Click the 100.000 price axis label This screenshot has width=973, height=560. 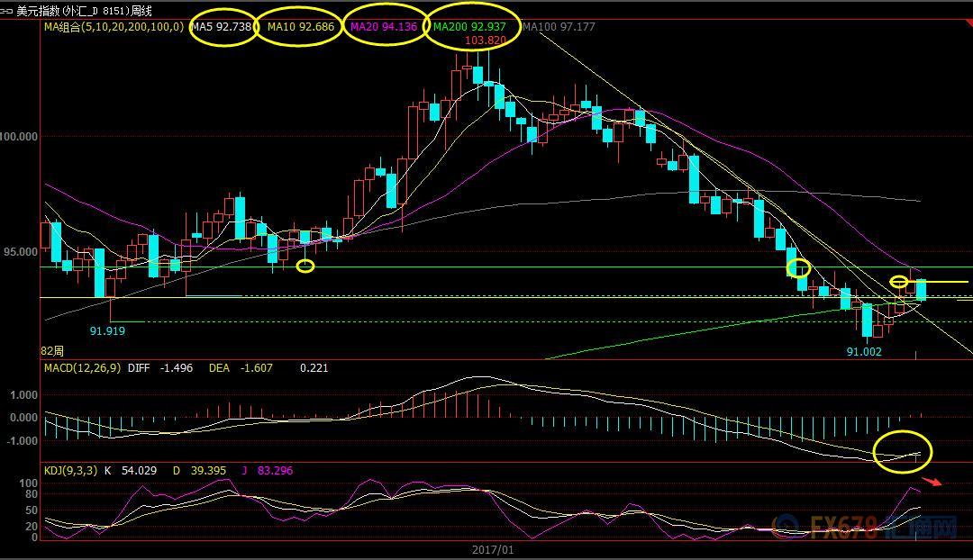19,137
